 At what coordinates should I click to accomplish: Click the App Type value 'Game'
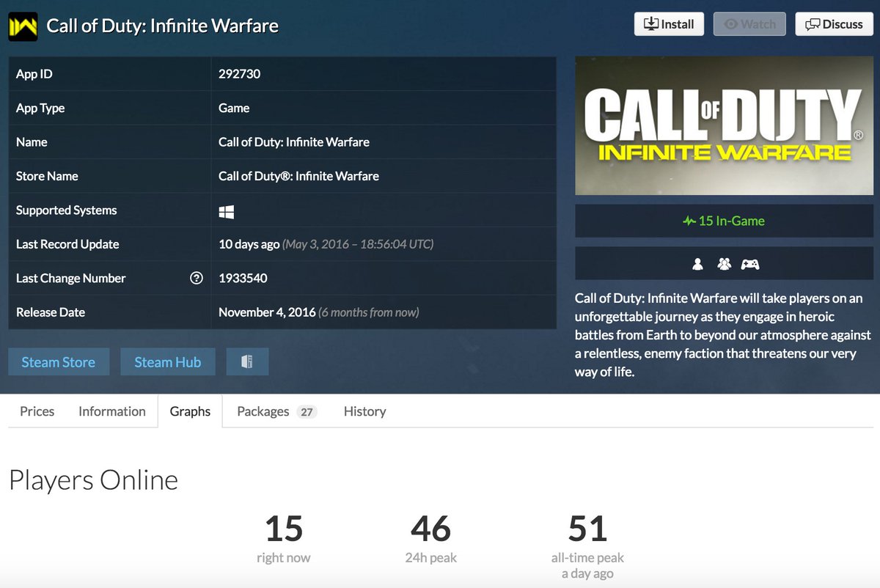click(234, 108)
